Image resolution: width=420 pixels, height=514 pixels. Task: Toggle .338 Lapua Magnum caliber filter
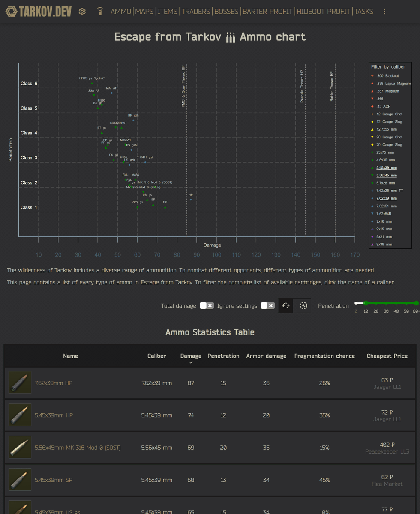coord(393,84)
